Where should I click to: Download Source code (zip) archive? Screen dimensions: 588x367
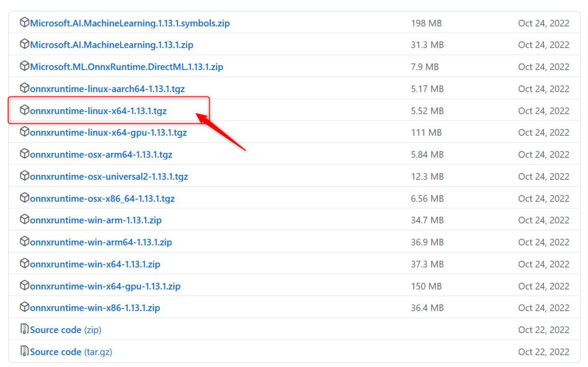[66, 330]
